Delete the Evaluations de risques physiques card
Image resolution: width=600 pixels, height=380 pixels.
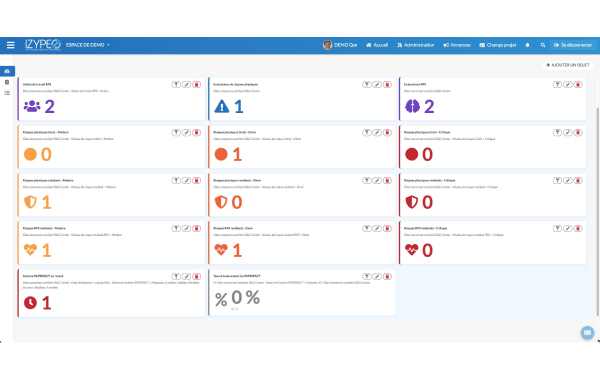(387, 85)
